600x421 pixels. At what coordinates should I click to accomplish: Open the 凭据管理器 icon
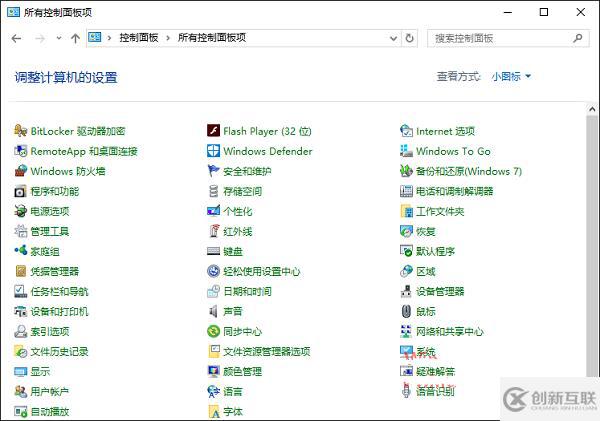pos(20,271)
